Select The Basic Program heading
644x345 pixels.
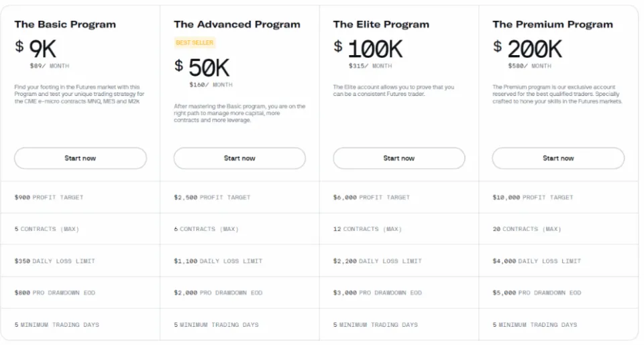[65, 24]
